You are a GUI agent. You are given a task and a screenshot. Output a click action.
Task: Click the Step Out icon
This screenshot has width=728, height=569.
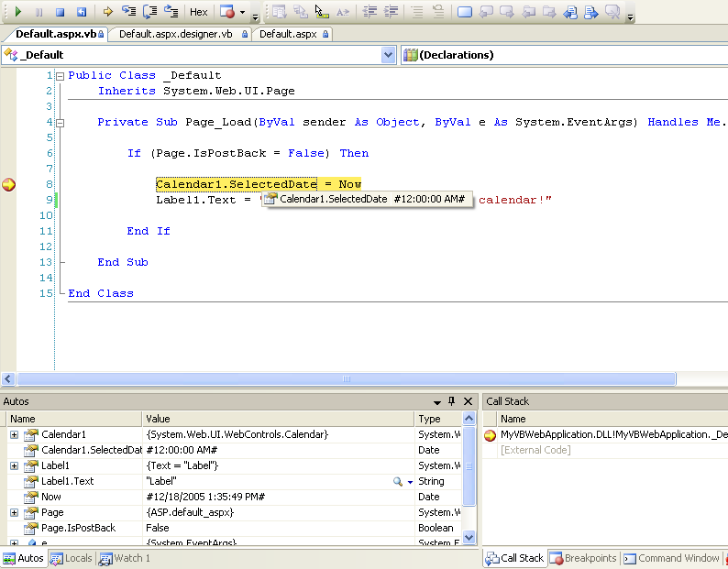(x=171, y=12)
